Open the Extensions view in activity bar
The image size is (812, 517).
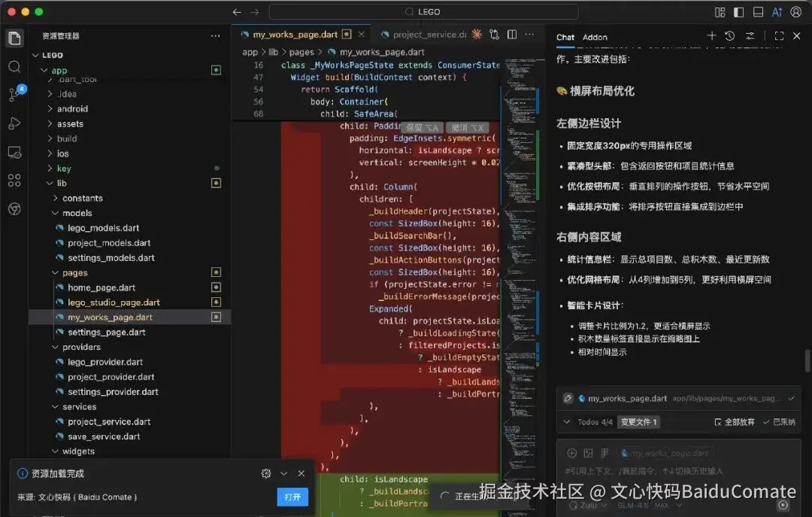14,180
